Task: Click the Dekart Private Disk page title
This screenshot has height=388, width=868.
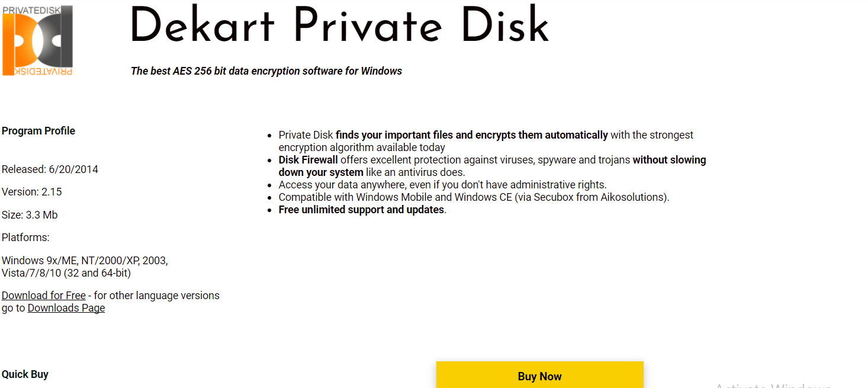Action: click(340, 25)
